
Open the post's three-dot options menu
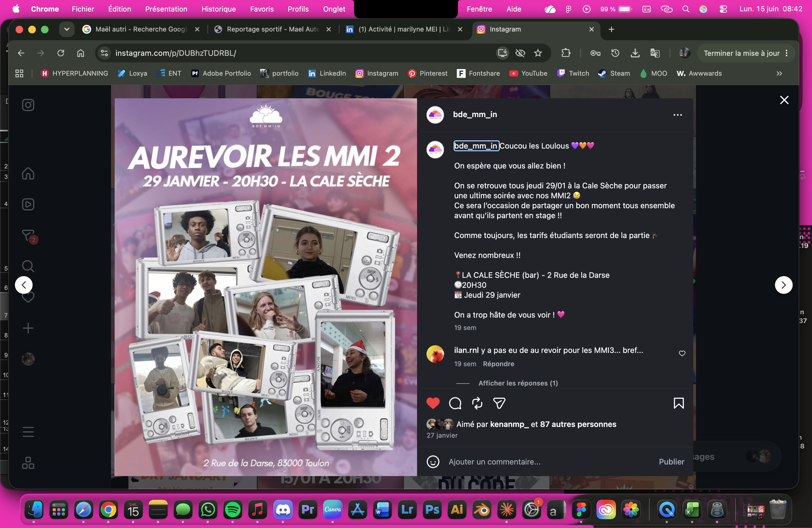coord(677,115)
